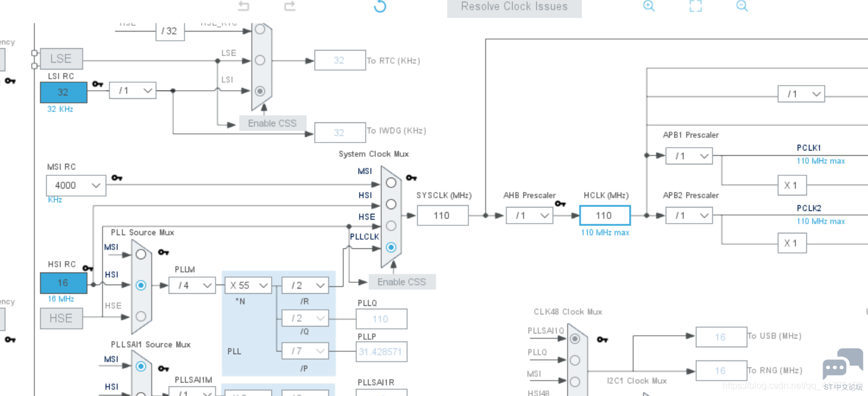Open the PLL X 55 multiplier dropdown

click(x=248, y=285)
